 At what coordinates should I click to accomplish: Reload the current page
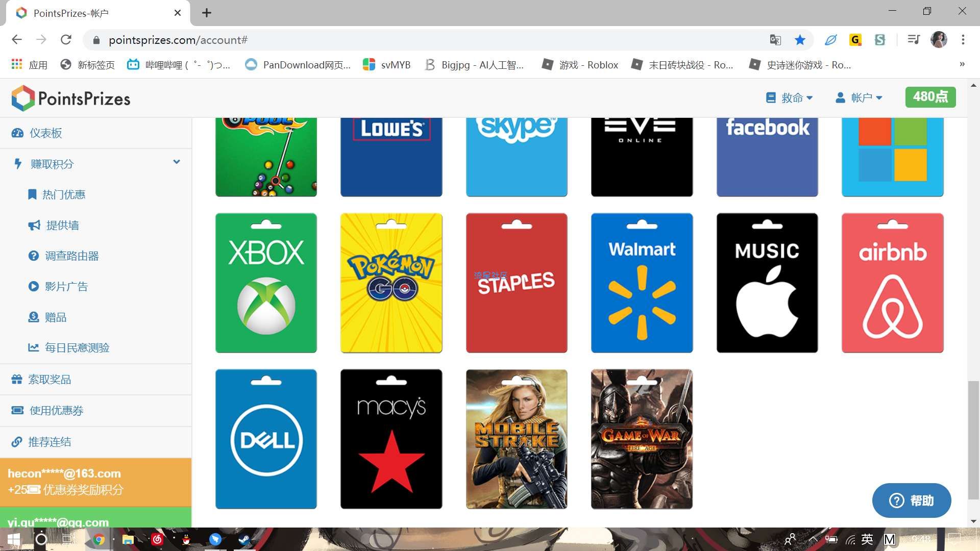click(x=66, y=40)
